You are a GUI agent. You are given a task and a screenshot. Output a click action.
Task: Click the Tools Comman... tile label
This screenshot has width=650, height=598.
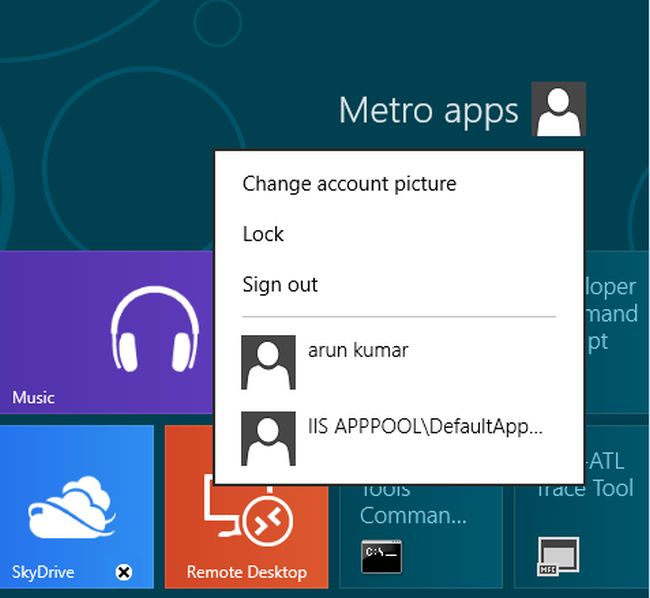[413, 504]
